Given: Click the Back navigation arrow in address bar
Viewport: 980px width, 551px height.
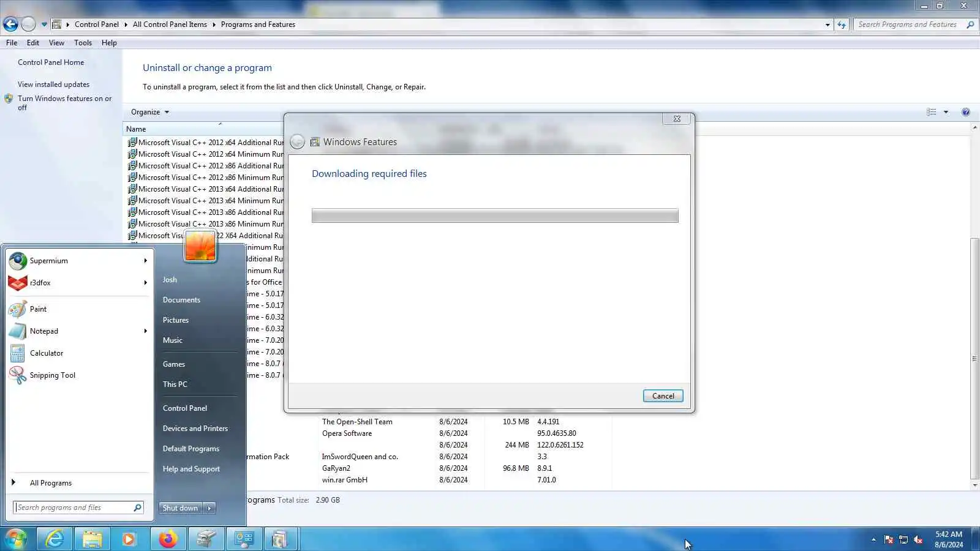Looking at the screenshot, I should [x=10, y=24].
